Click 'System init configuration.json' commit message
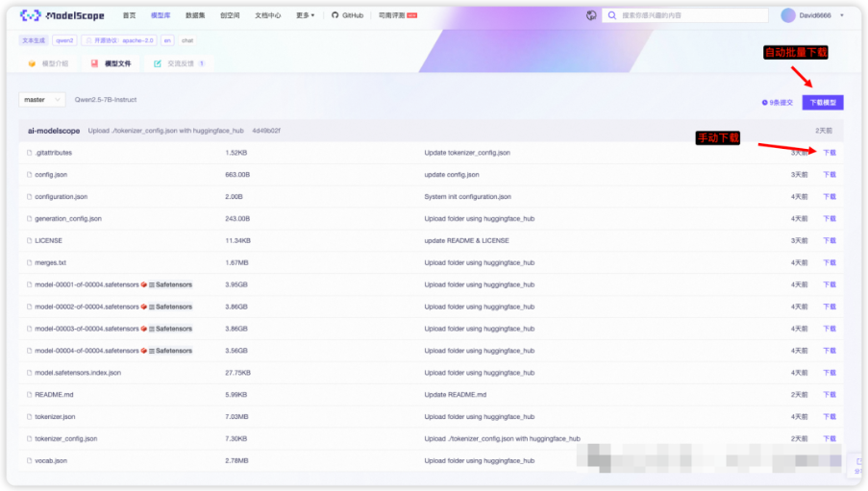Image resolution: width=868 pixels, height=491 pixels. [468, 197]
